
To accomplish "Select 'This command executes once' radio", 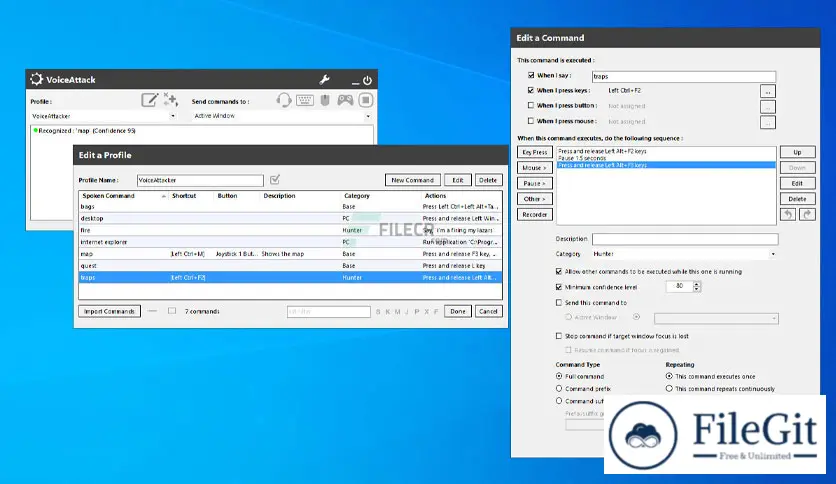I will point(669,376).
